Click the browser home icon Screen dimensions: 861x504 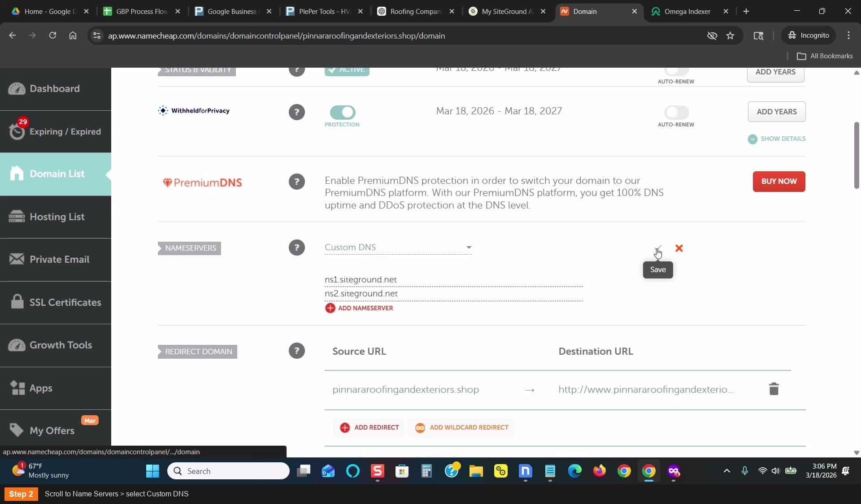(x=73, y=35)
